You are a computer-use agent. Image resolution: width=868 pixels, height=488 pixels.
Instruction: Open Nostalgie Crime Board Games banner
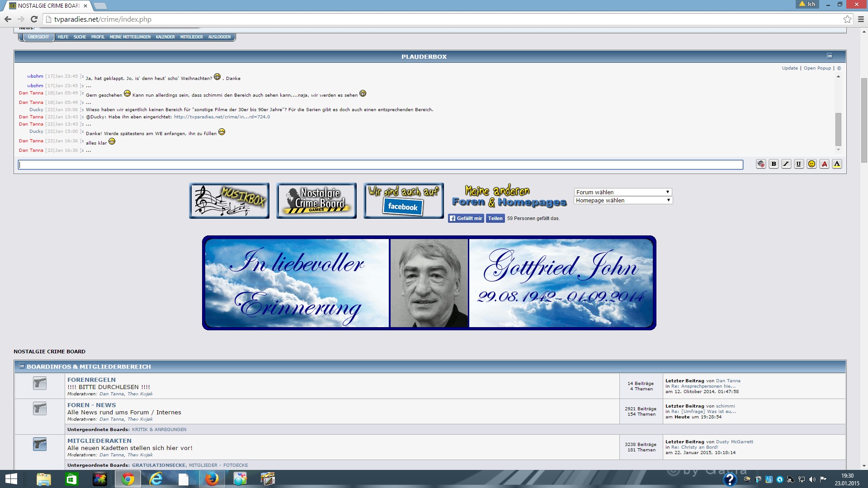316,201
